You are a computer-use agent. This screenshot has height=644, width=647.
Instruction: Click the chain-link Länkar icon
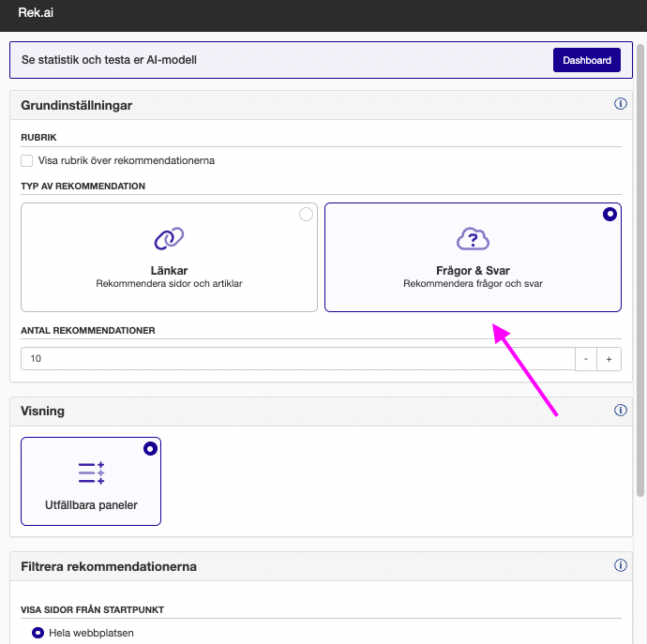(169, 238)
